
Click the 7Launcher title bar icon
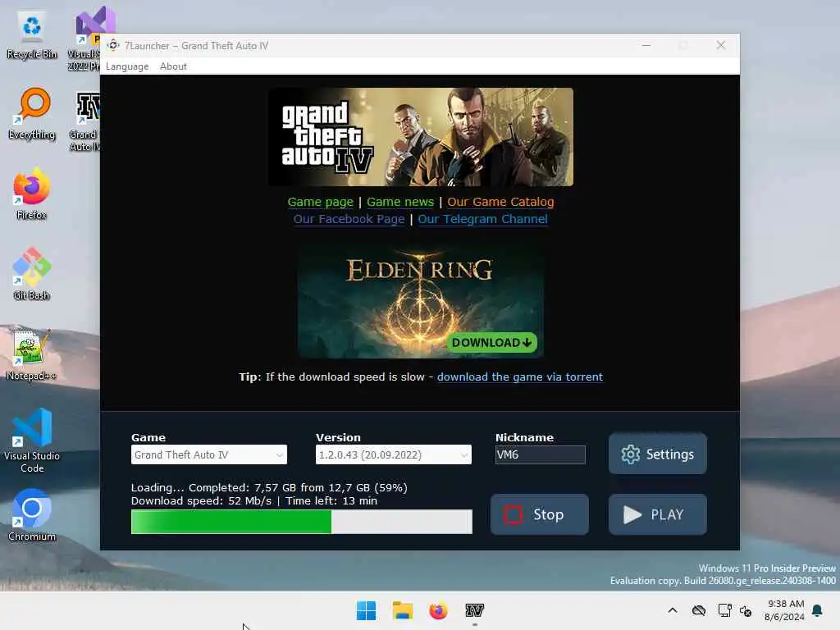[113, 46]
